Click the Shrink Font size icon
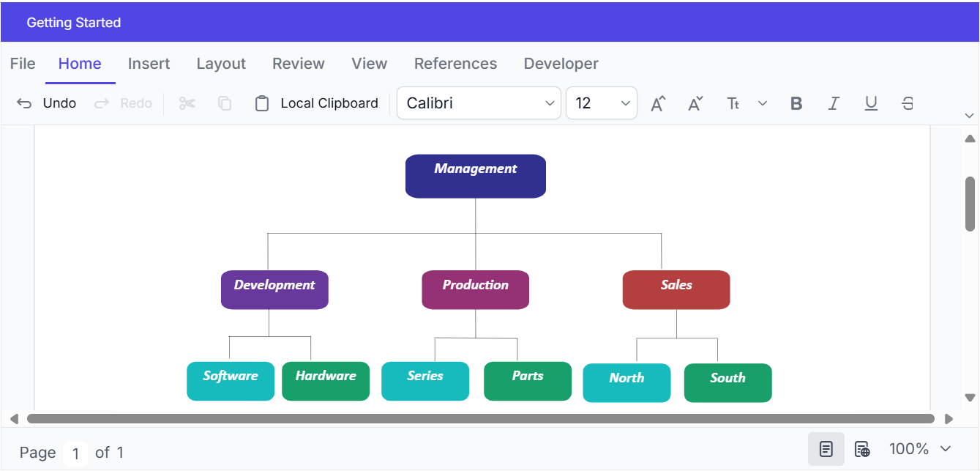Viewport: 980px width, 471px height. (x=695, y=103)
